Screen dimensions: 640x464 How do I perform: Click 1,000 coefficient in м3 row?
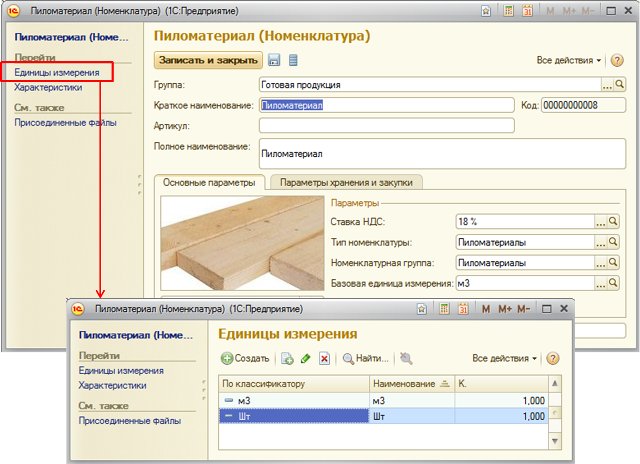(501, 400)
